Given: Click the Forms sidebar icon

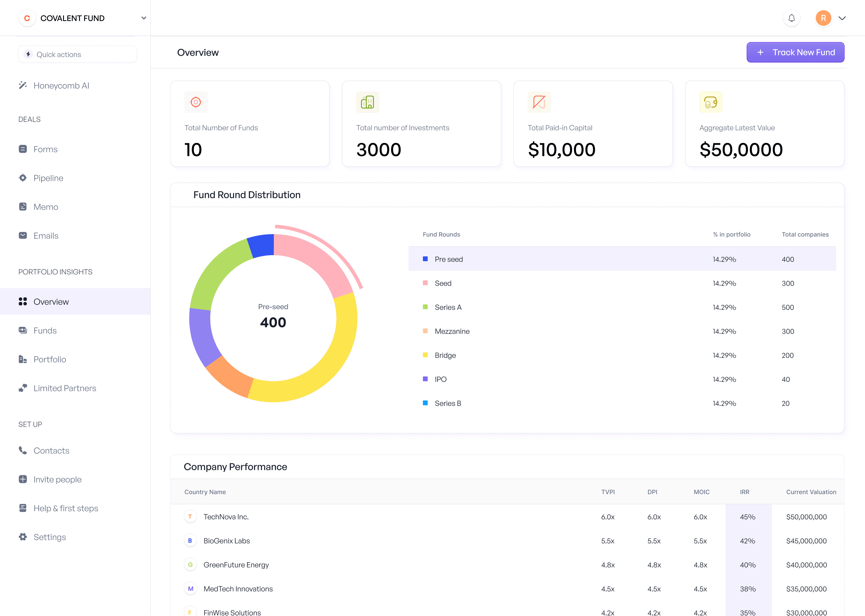Looking at the screenshot, I should tap(23, 149).
